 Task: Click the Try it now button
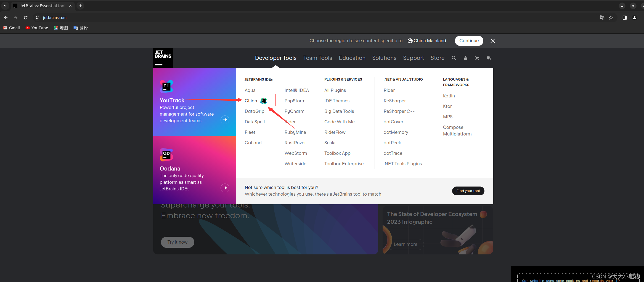click(x=177, y=242)
